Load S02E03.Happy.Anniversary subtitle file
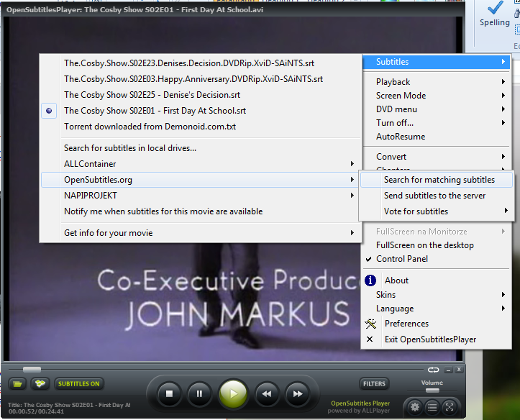This screenshot has height=420, width=520. [201, 79]
